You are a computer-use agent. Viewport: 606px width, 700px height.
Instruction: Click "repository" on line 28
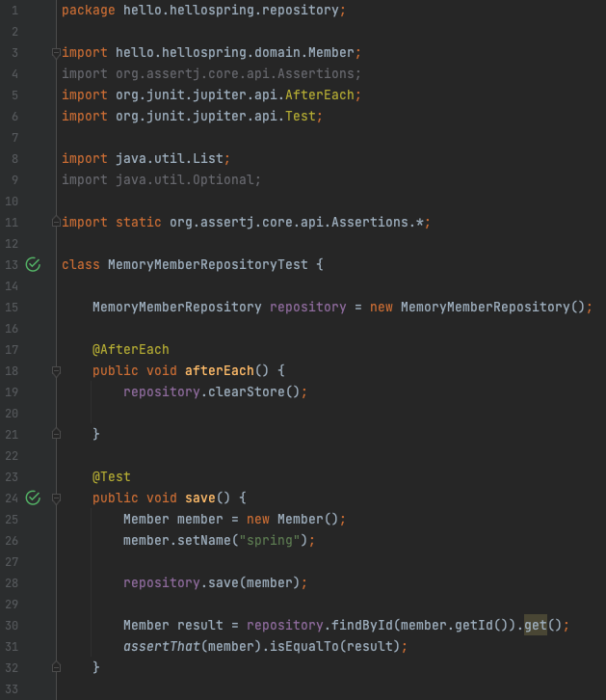[162, 583]
